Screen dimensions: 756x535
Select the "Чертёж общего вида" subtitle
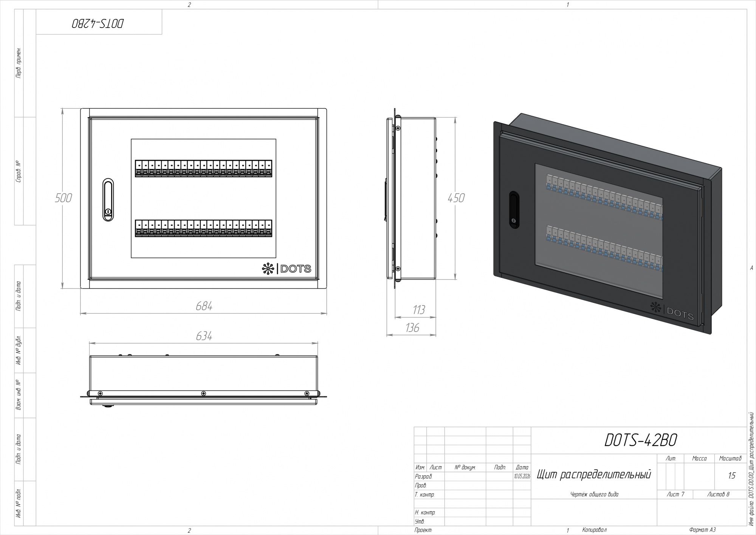pyautogui.click(x=594, y=495)
